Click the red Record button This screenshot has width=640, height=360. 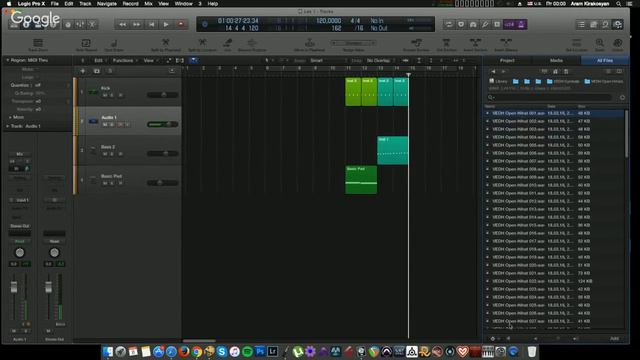180,24
